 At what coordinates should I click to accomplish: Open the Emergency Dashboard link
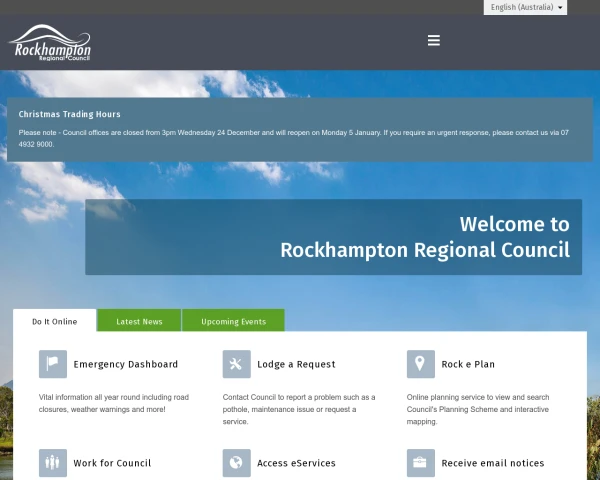(x=125, y=364)
